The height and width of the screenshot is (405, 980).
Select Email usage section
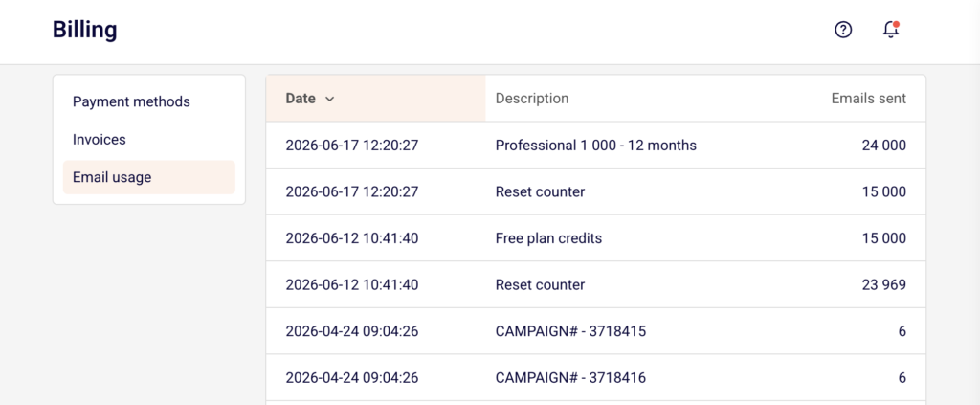[149, 177]
